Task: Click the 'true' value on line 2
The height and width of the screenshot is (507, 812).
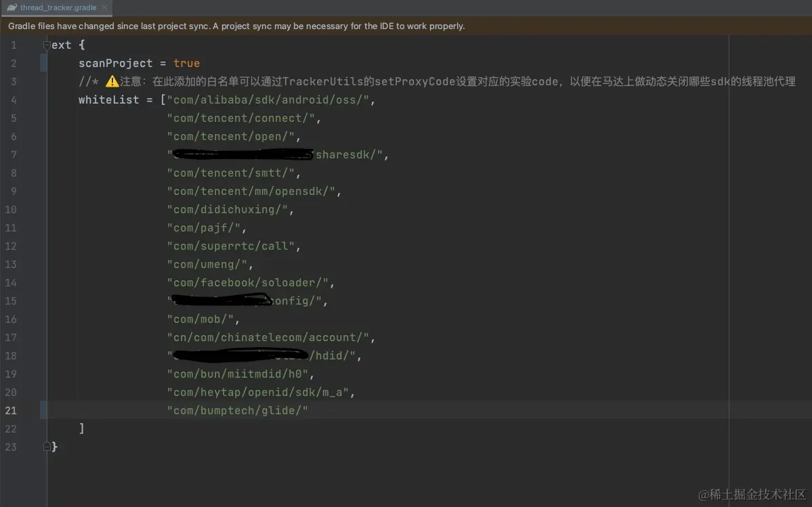Action: (186, 63)
